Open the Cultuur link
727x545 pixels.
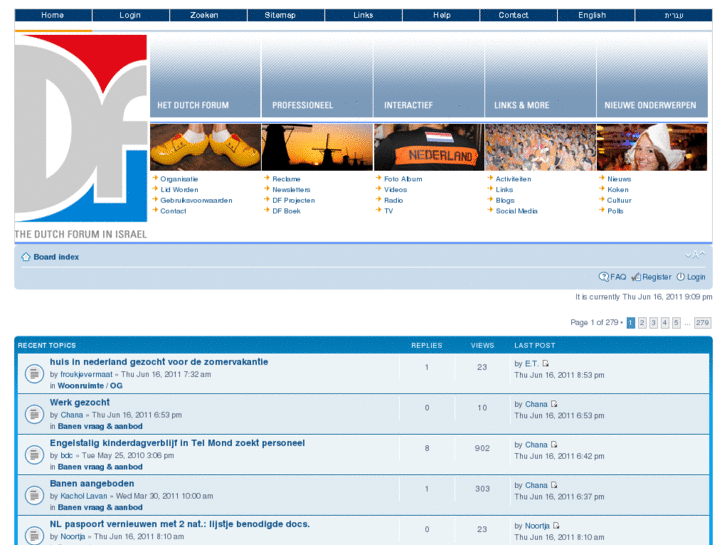tap(619, 200)
